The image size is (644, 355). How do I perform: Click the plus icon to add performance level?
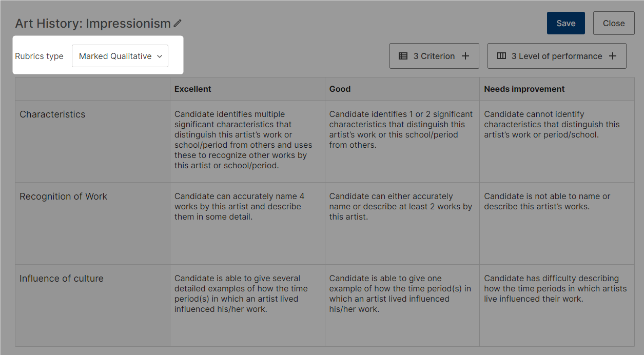(613, 56)
